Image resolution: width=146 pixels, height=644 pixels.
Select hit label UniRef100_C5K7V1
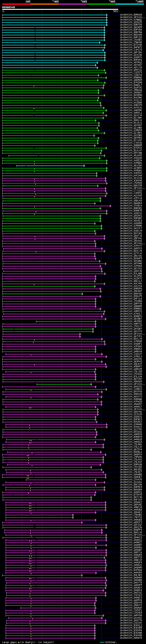tap(131, 517)
